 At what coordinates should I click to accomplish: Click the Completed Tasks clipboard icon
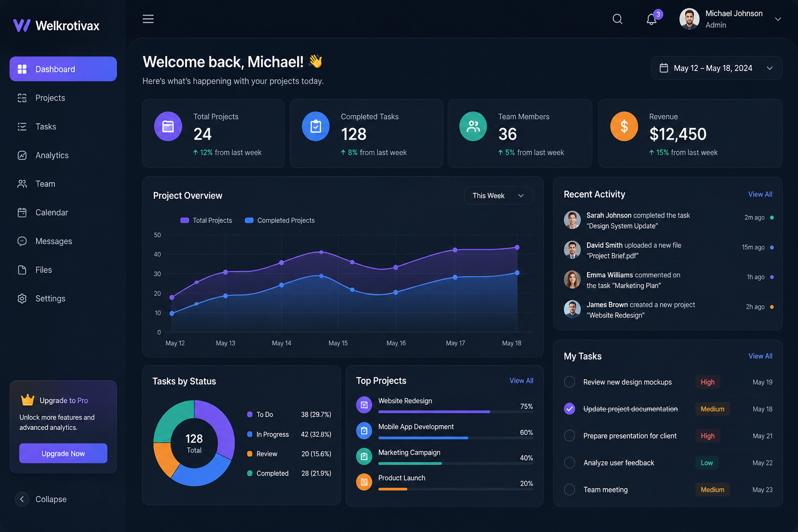316,126
